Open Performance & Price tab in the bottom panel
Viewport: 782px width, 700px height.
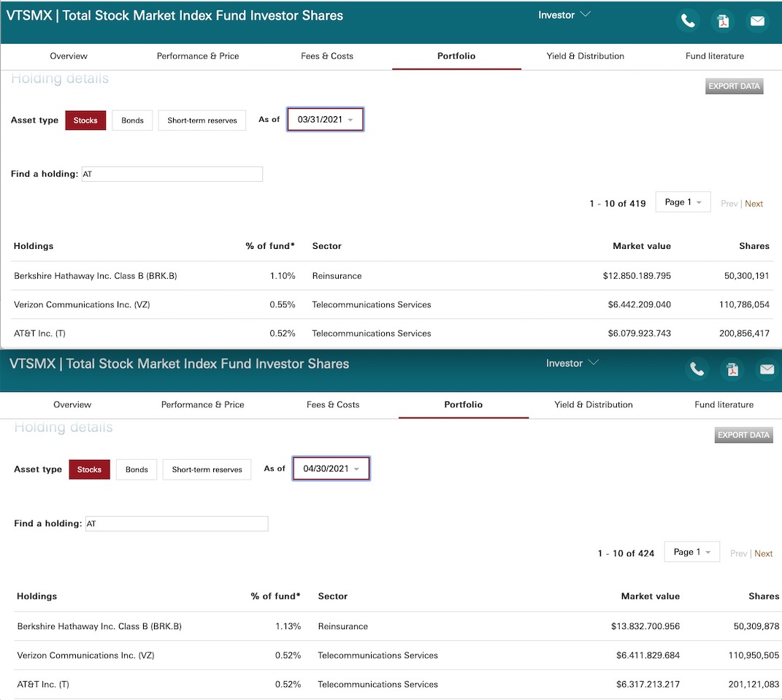(202, 404)
